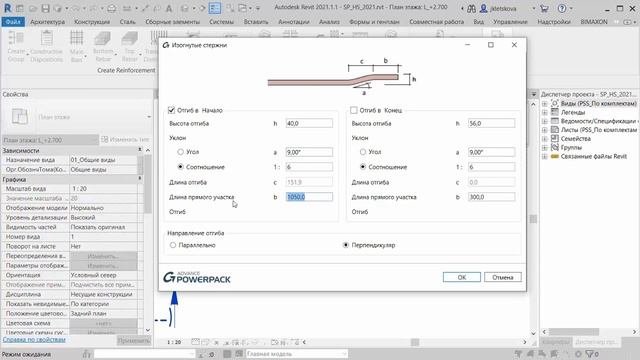Click the binoculars search icon in title bar
The image size is (640, 360).
471,8
